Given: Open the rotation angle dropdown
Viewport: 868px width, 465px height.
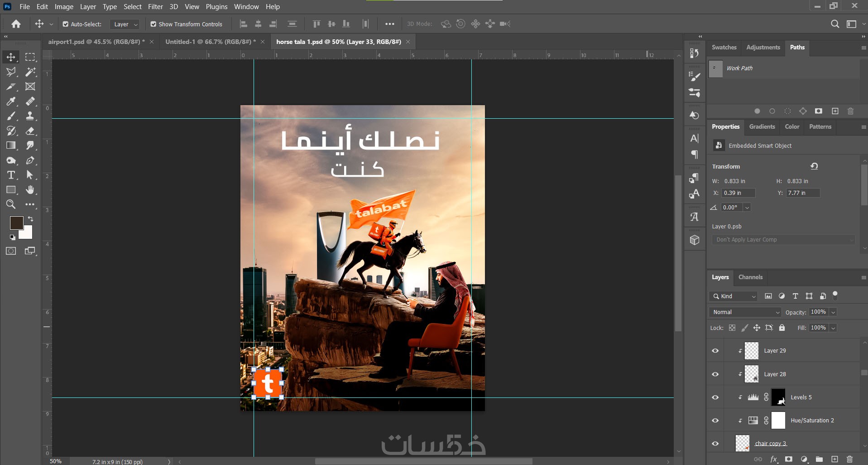Looking at the screenshot, I should [747, 208].
